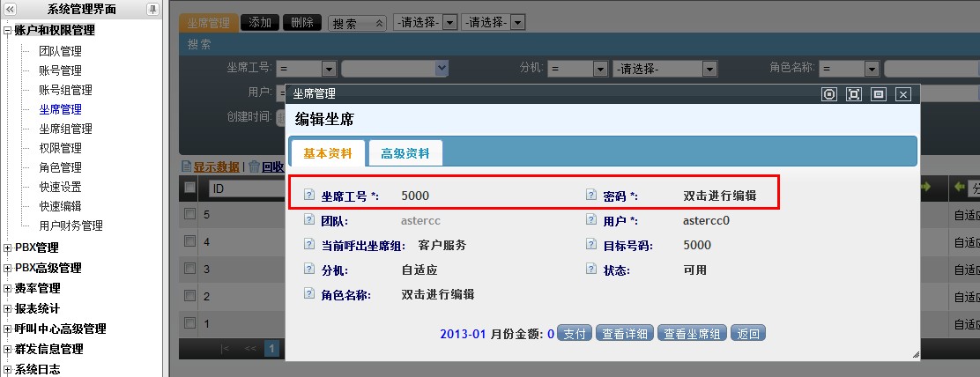Collapse the 账户和权限管理 tree node
Image resolution: width=980 pixels, height=377 pixels.
(8, 31)
